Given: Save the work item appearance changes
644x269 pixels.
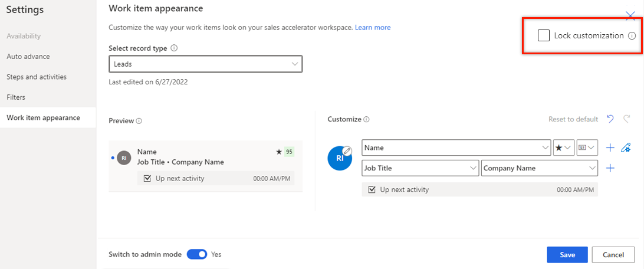Looking at the screenshot, I should (567, 255).
